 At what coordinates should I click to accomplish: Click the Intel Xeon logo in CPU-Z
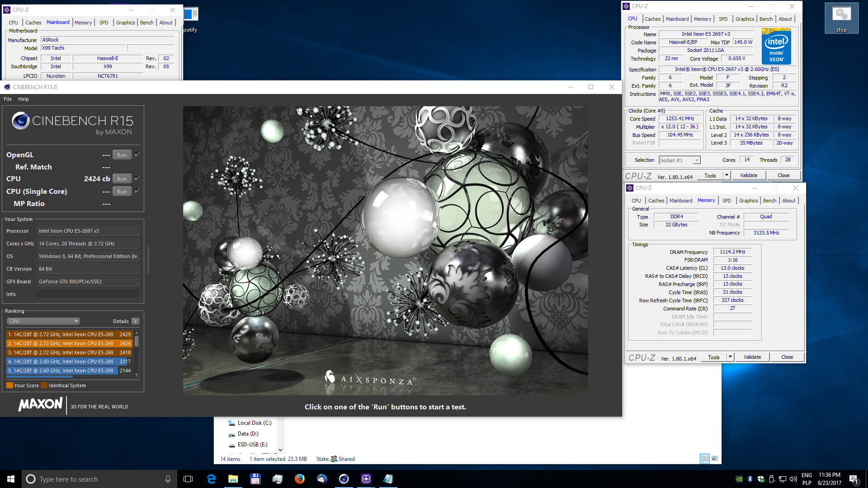(x=776, y=46)
